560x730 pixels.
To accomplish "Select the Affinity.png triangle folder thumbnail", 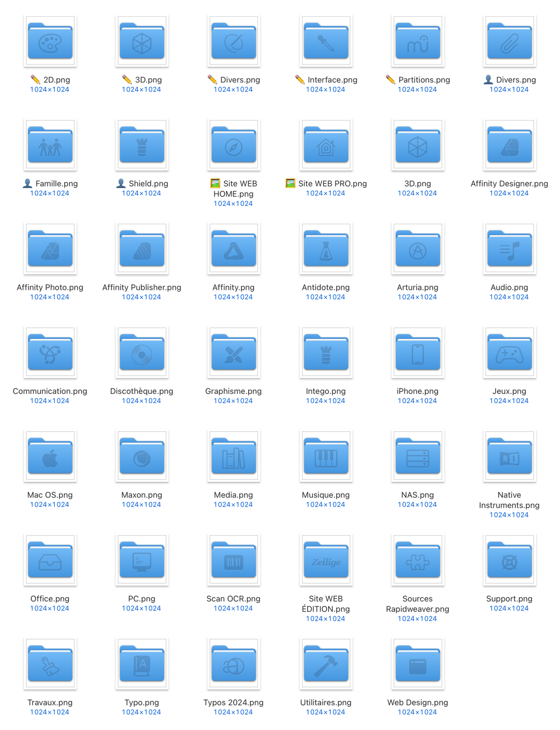I will (234, 249).
